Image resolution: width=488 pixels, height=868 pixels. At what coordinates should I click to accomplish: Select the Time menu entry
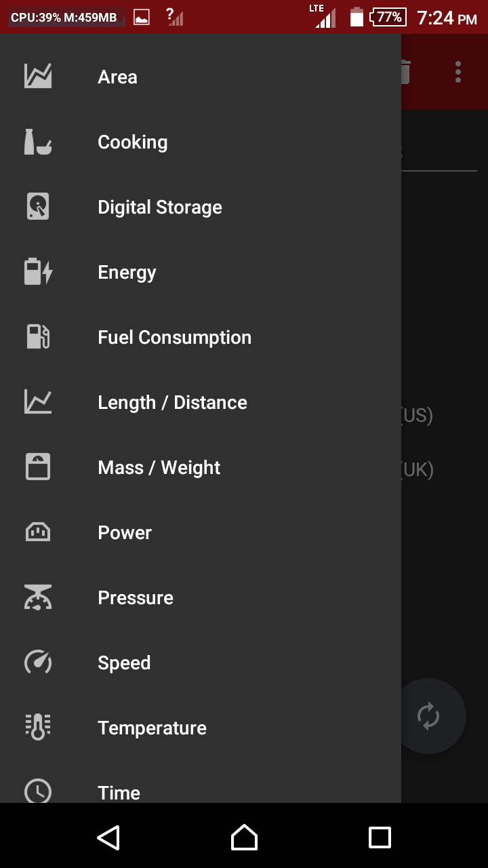click(x=201, y=787)
